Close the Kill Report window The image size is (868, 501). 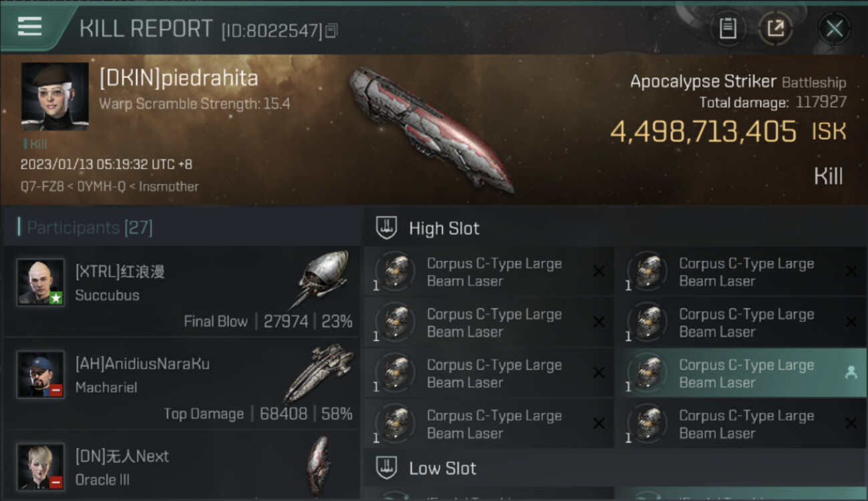(834, 28)
